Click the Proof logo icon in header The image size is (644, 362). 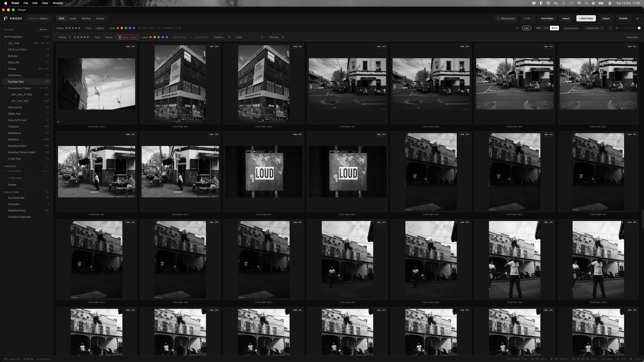6,19
